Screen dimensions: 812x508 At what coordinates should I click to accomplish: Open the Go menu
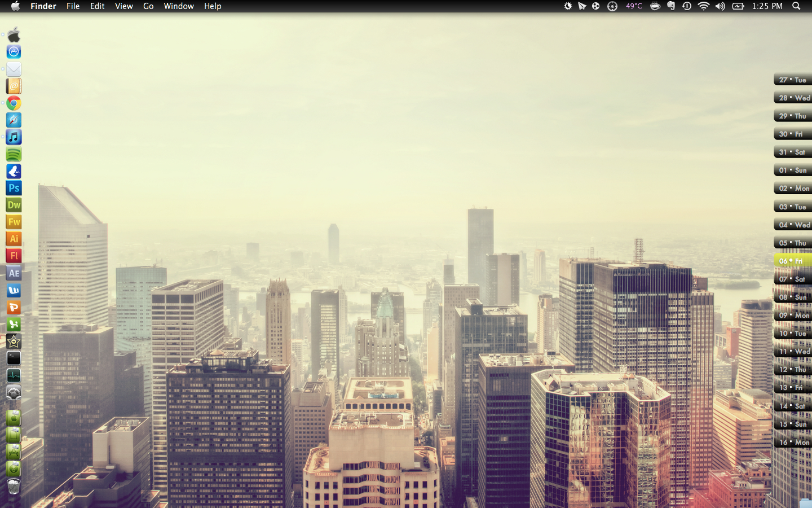pos(148,6)
